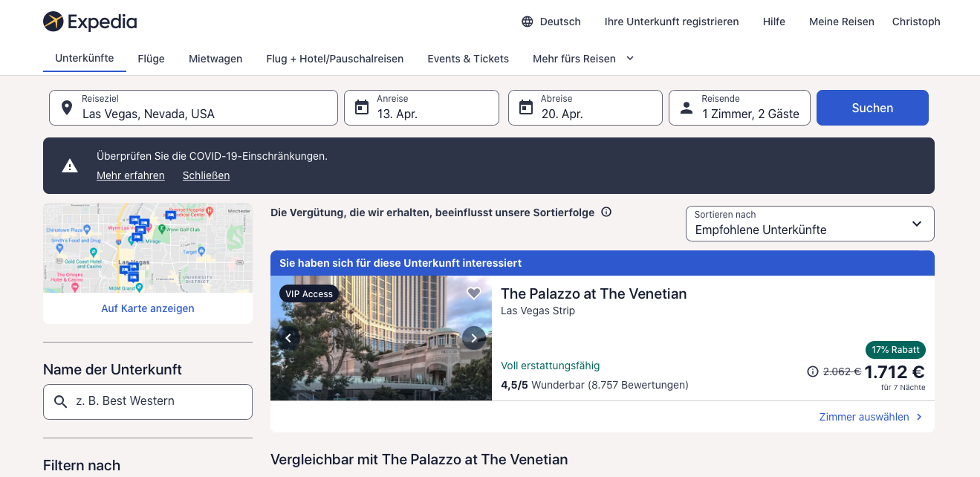The image size is (980, 477).
Task: Click the Las Vegas map thumbnail
Action: pos(148,248)
